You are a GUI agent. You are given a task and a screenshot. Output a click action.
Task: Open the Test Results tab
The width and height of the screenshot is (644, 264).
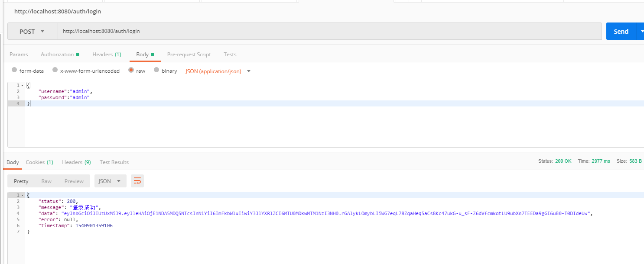(x=114, y=162)
